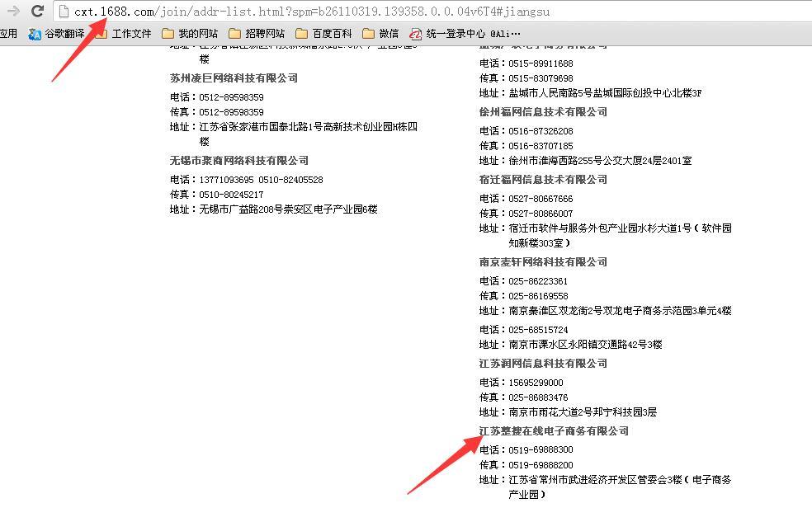Click the page info icon in the address bar
Screen dimensions: 812x522
[64, 11]
